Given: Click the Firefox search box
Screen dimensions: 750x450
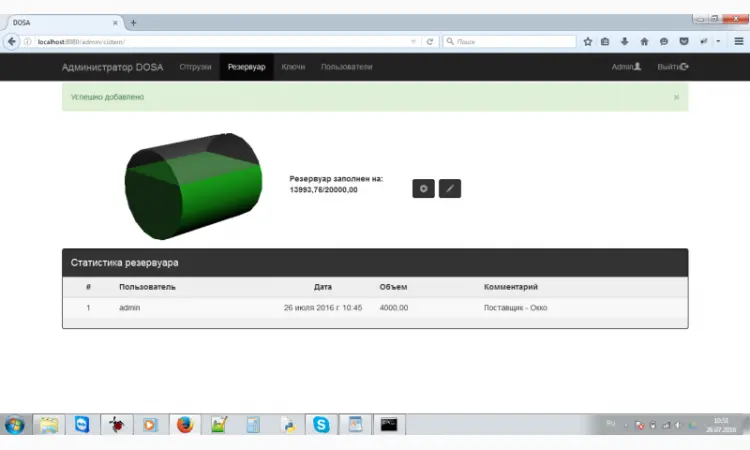Looking at the screenshot, I should tap(509, 42).
